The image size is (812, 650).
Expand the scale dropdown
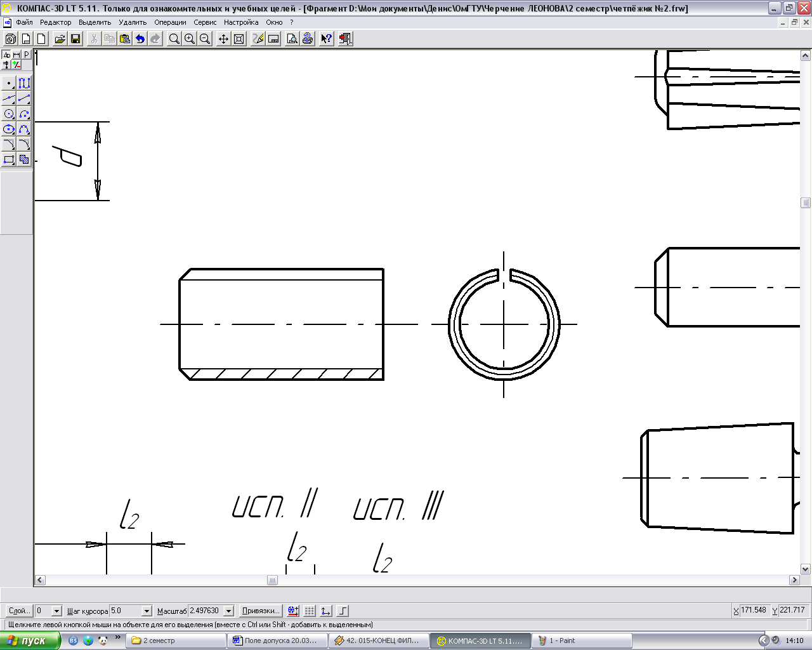(x=229, y=611)
